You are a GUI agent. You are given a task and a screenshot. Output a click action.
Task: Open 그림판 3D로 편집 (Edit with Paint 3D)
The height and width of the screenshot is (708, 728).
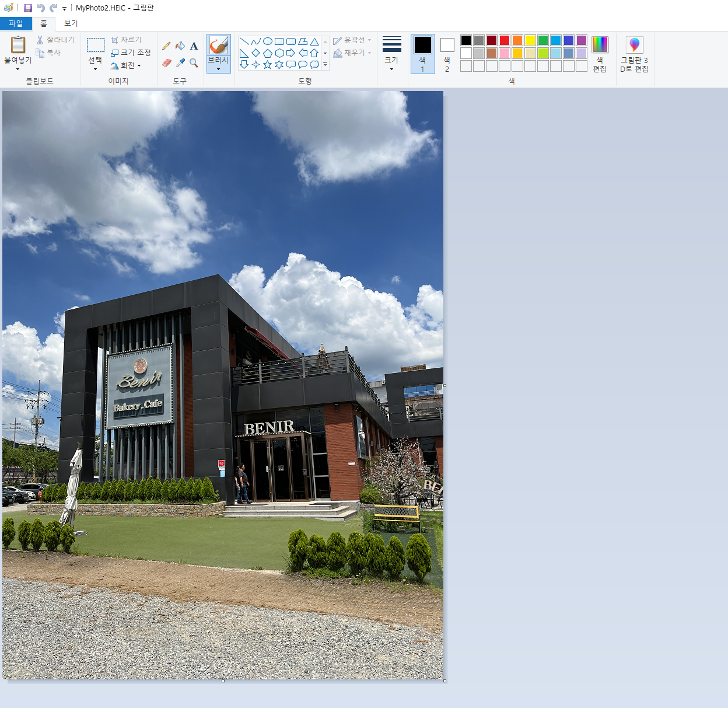tap(634, 54)
